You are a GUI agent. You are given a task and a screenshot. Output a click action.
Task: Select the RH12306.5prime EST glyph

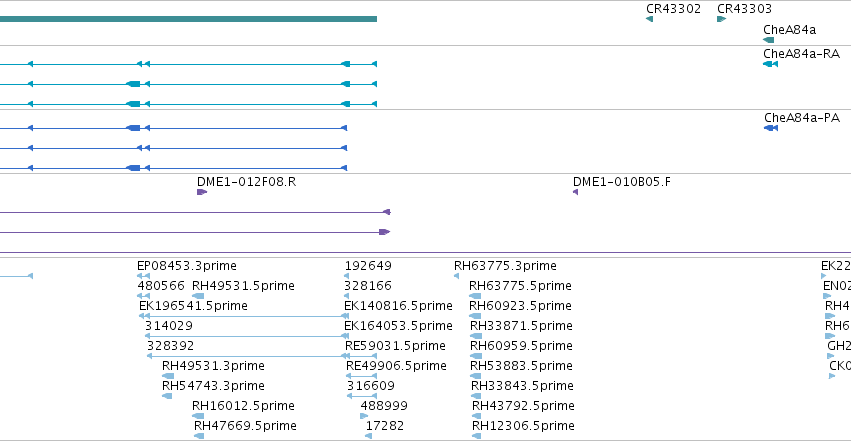(477, 436)
